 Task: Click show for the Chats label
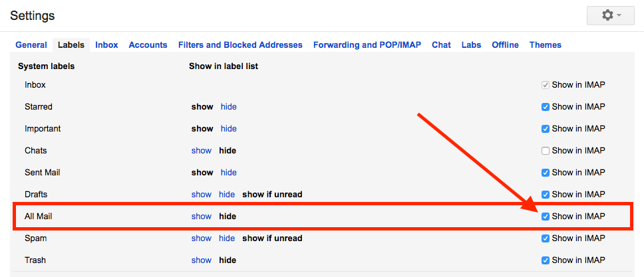[201, 151]
